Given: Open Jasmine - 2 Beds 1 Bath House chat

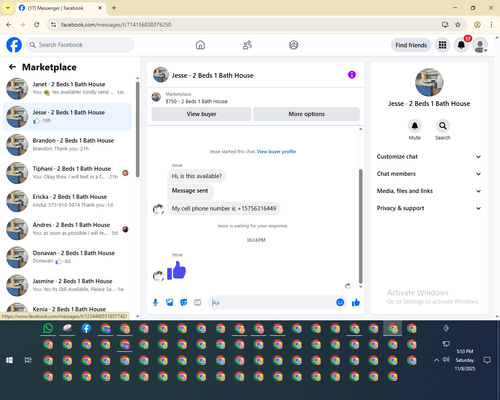Looking at the screenshot, I should [x=67, y=285].
